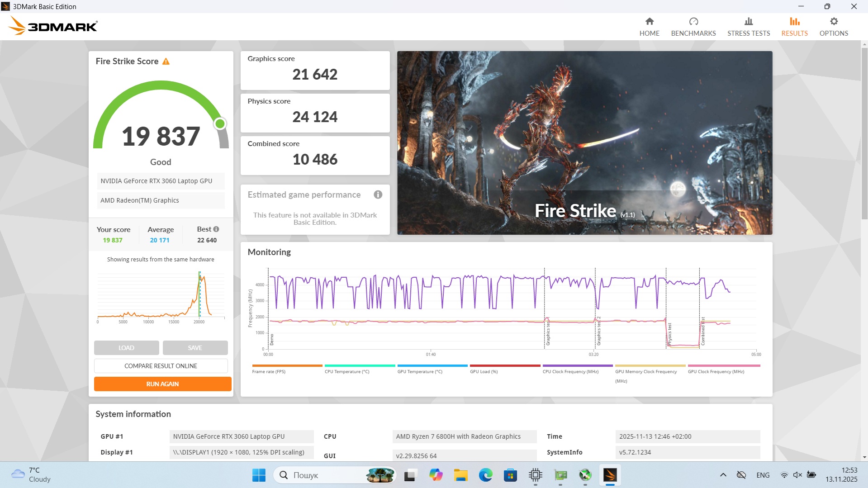The height and width of the screenshot is (488, 868).
Task: Click the info icon on Estimated game performance
Action: click(378, 194)
